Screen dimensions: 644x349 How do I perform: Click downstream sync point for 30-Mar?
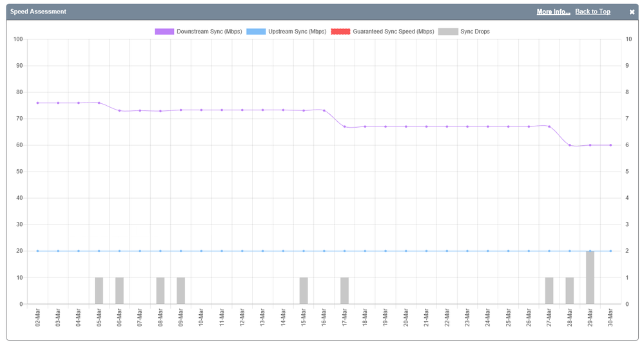610,145
